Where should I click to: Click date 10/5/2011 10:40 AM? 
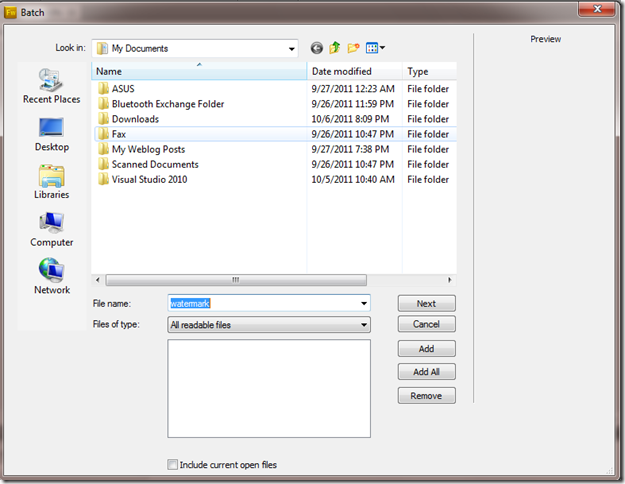[x=353, y=179]
